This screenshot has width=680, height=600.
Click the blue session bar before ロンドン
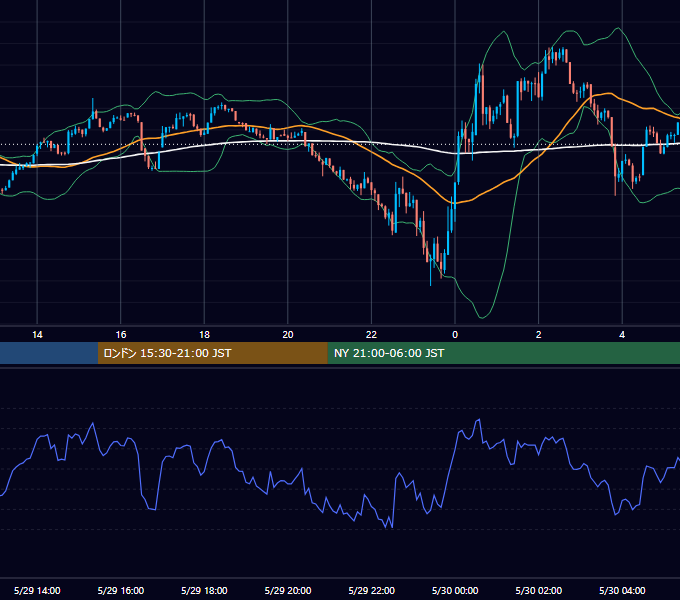(x=49, y=353)
